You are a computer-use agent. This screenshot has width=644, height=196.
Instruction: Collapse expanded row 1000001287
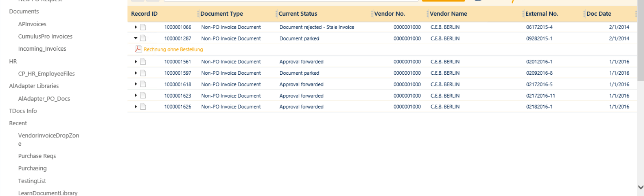pos(135,38)
